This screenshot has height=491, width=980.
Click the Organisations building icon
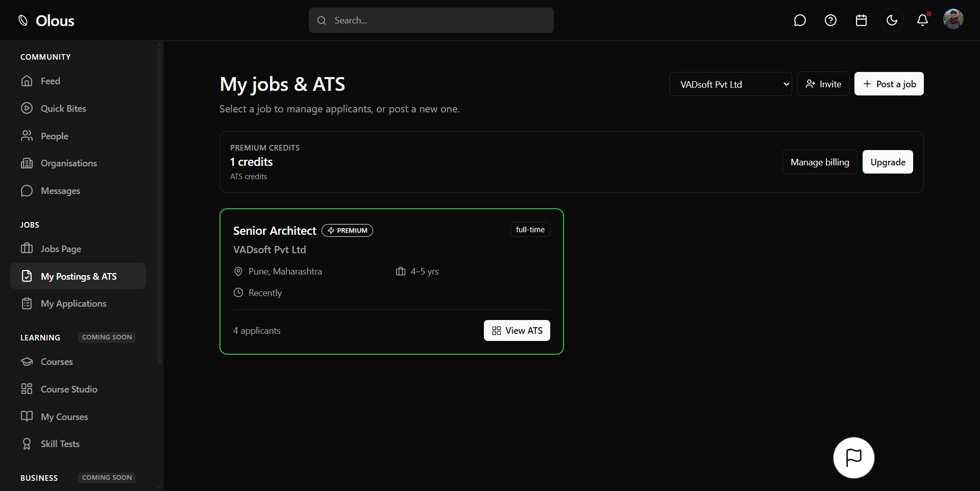pyautogui.click(x=27, y=163)
